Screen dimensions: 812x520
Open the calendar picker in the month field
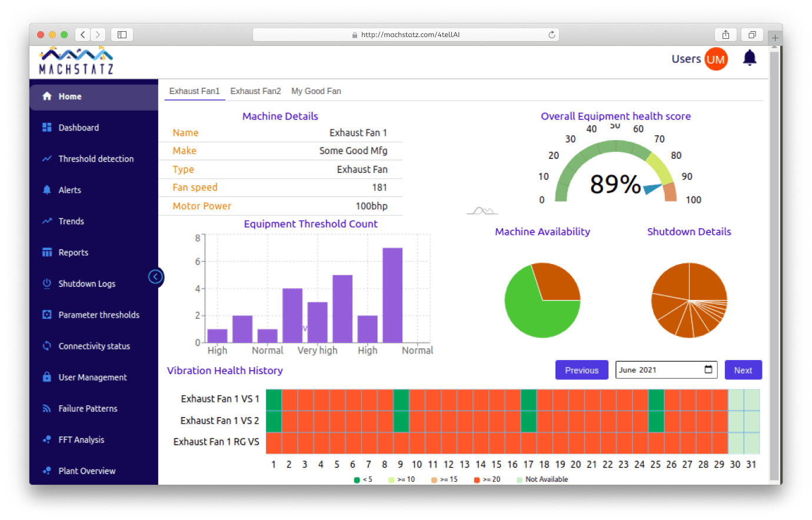[x=708, y=369]
